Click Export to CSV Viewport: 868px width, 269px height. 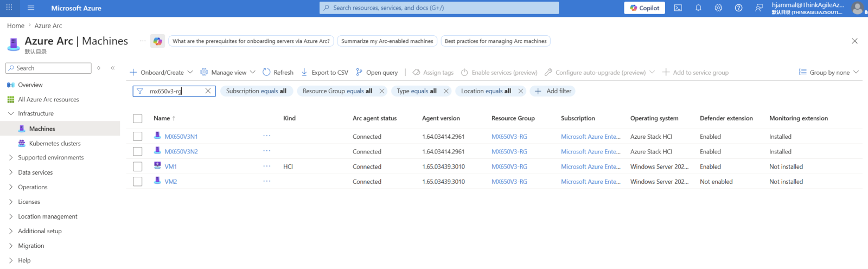(324, 72)
